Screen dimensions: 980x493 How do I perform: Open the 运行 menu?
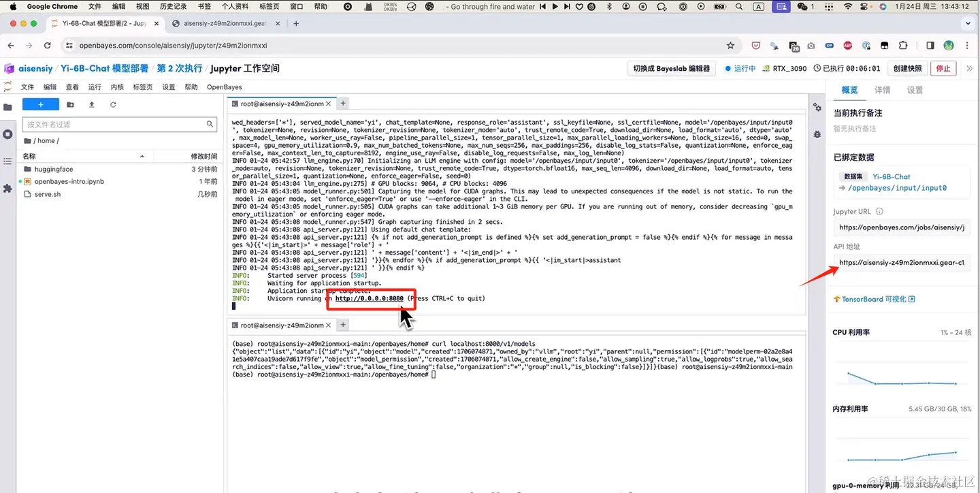pos(95,87)
